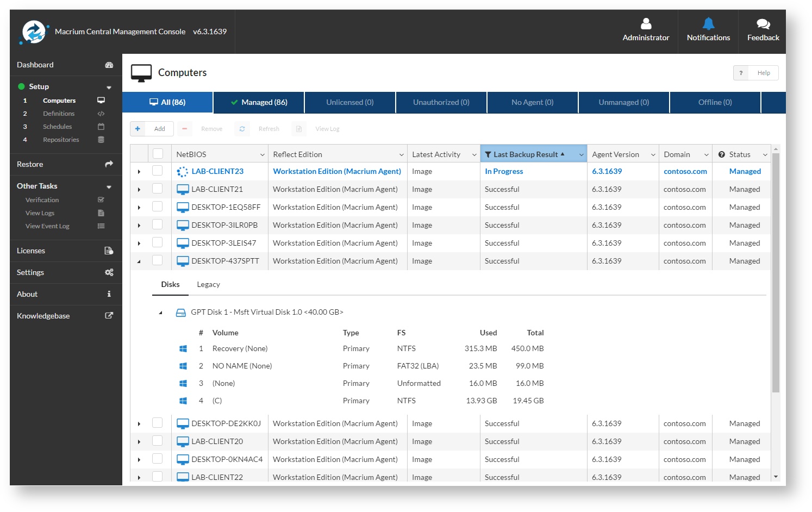
Task: Click the LAB-CLIENT23 in-progress spinner icon
Action: [183, 172]
